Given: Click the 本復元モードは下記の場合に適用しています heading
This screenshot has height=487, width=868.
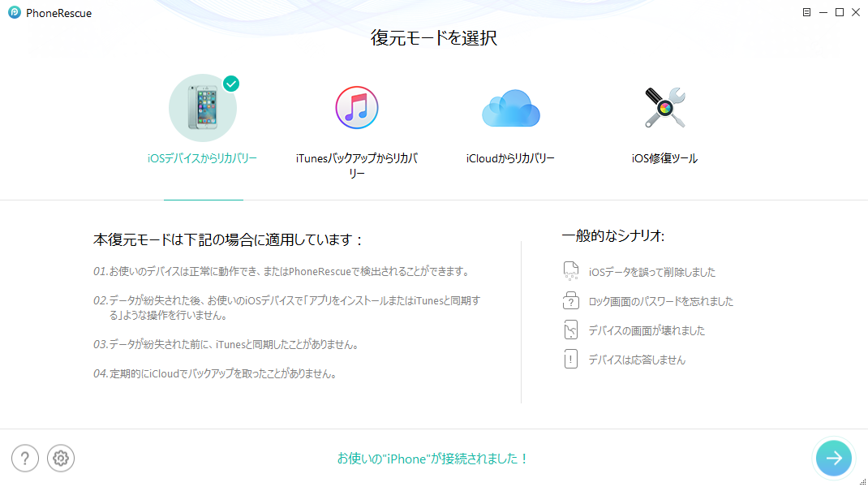Looking at the screenshot, I should point(227,240).
